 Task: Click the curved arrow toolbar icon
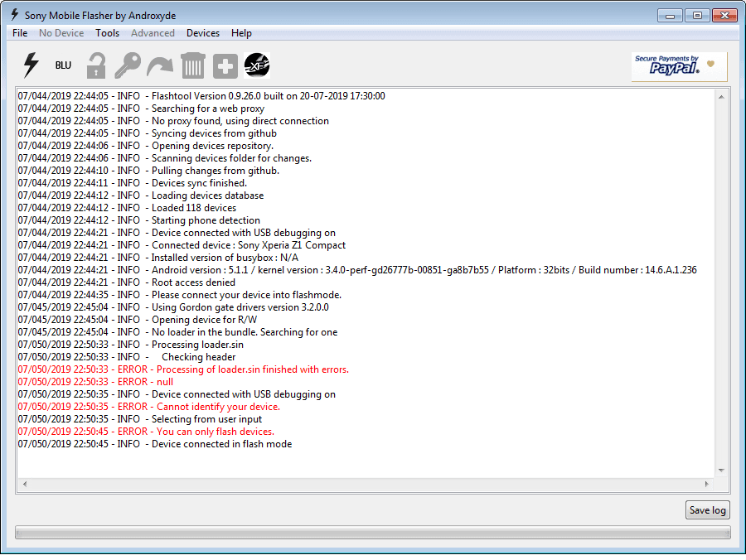(160, 65)
